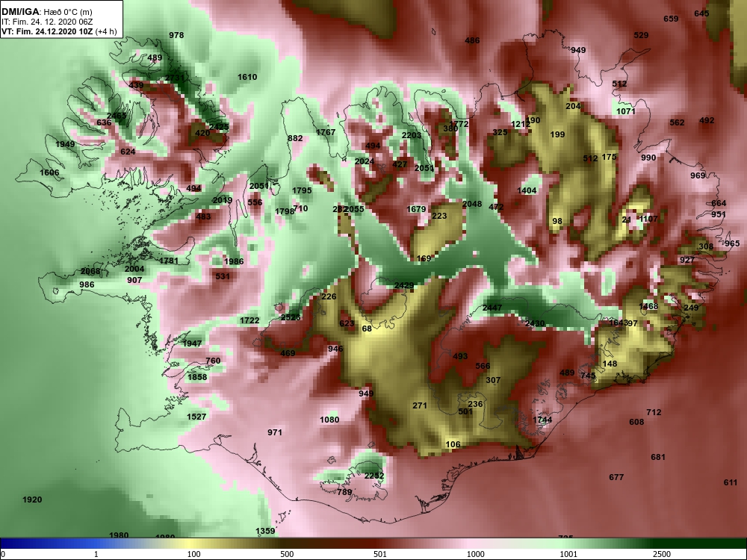Click the map value '2068'
747x560 pixels.
[x=90, y=272]
